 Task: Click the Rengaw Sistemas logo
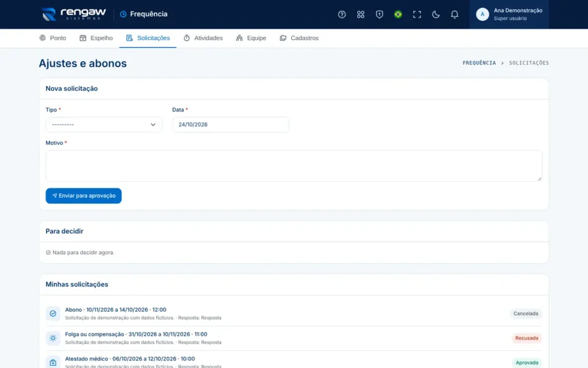74,14
